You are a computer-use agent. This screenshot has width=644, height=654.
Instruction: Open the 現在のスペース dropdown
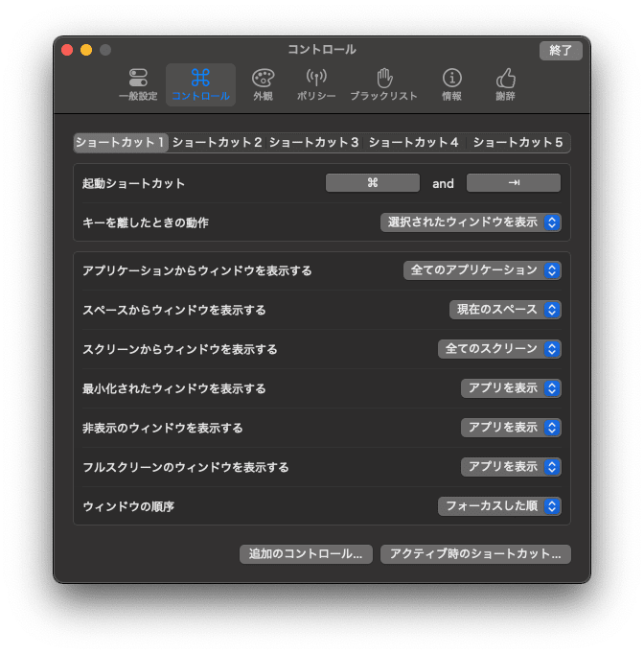[x=505, y=310]
